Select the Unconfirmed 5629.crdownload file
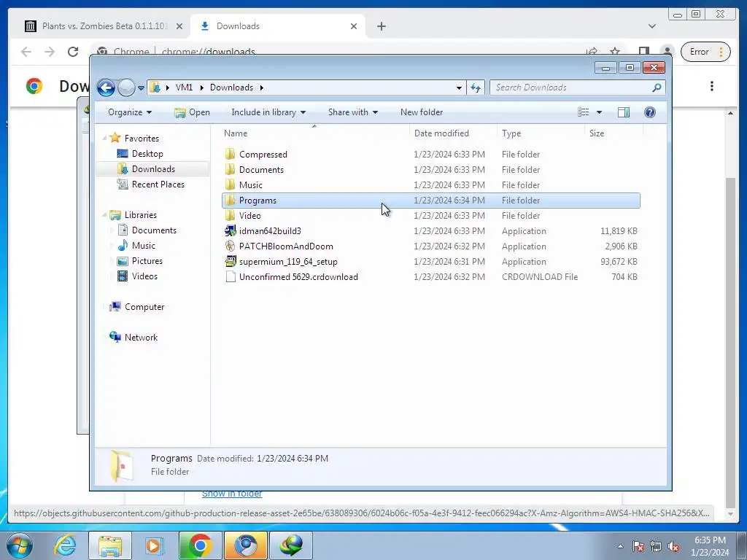The height and width of the screenshot is (560, 747). coord(298,276)
